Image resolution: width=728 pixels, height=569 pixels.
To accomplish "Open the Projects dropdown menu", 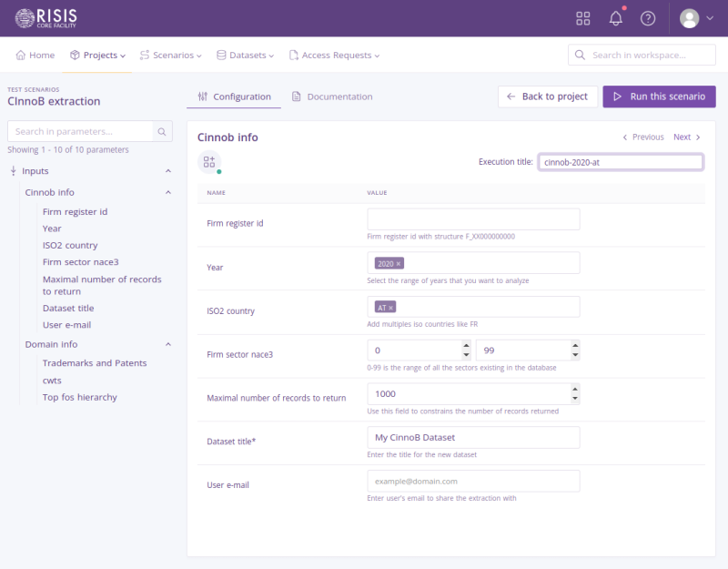I will [x=97, y=56].
